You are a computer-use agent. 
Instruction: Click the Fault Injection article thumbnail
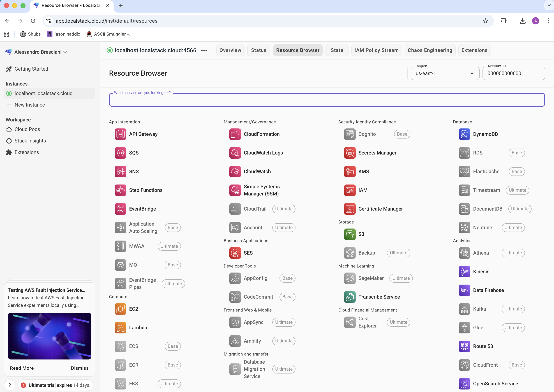click(49, 336)
